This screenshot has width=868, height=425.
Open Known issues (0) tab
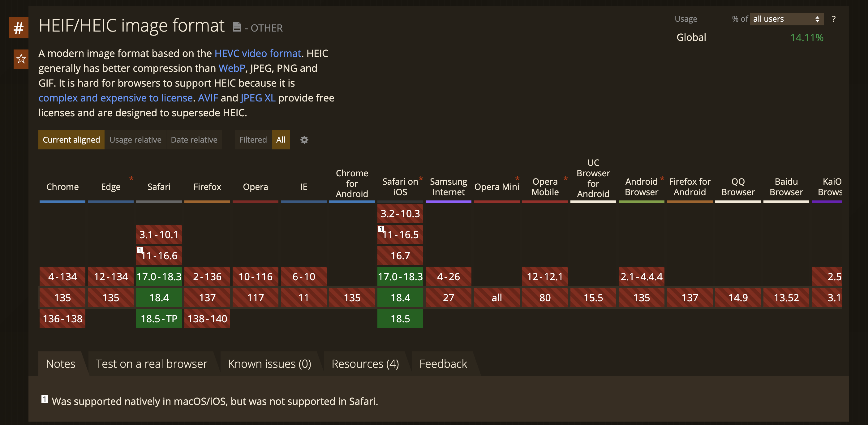coord(269,364)
